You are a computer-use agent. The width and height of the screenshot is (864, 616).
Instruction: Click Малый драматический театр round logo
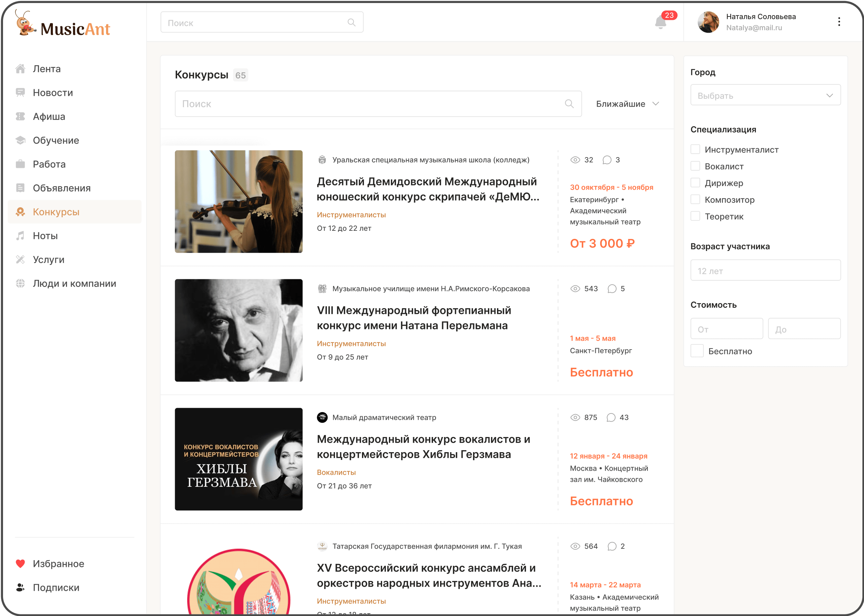pyautogui.click(x=322, y=418)
